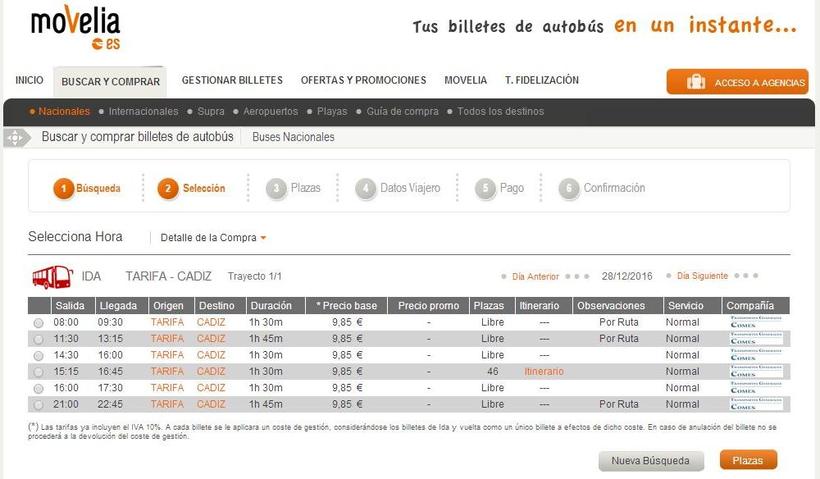Image resolution: width=820 pixels, height=479 pixels.
Task: Expand Detalle de la Compra dropdown
Action: 214,238
